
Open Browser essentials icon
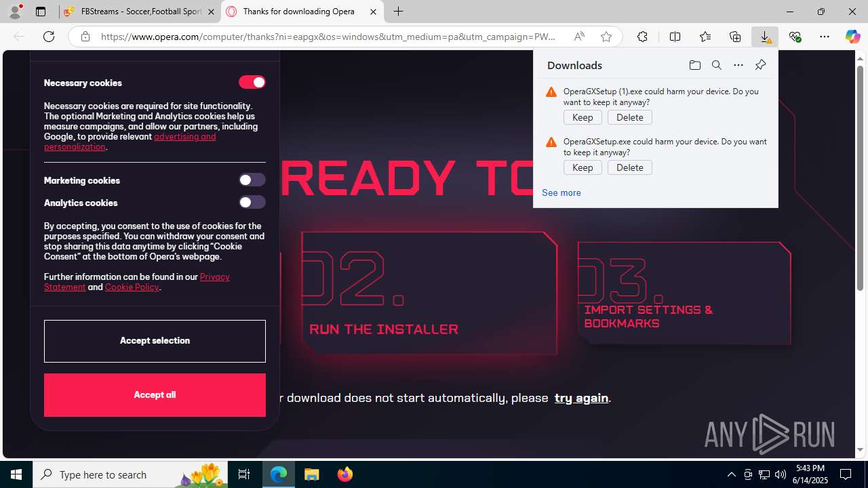click(795, 37)
